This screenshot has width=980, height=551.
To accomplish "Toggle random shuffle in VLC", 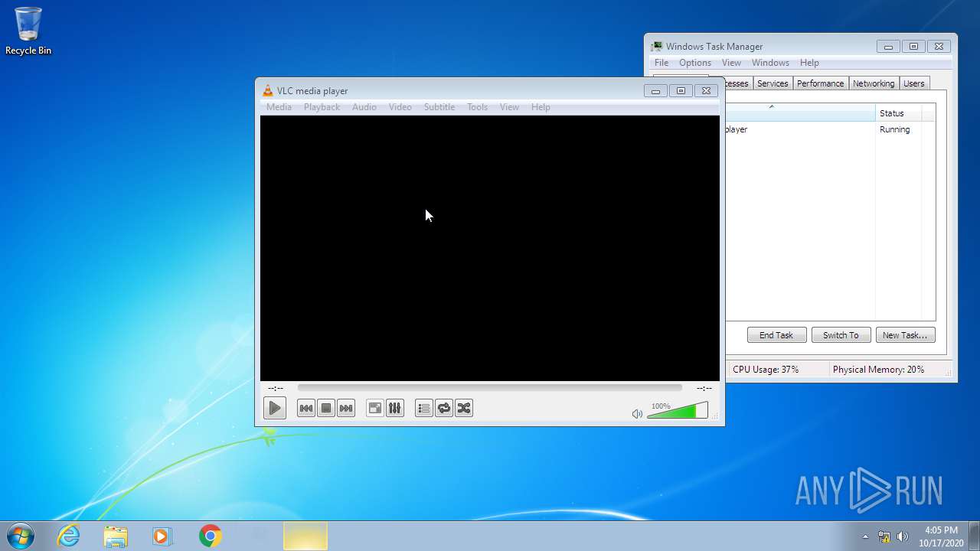I will [464, 408].
